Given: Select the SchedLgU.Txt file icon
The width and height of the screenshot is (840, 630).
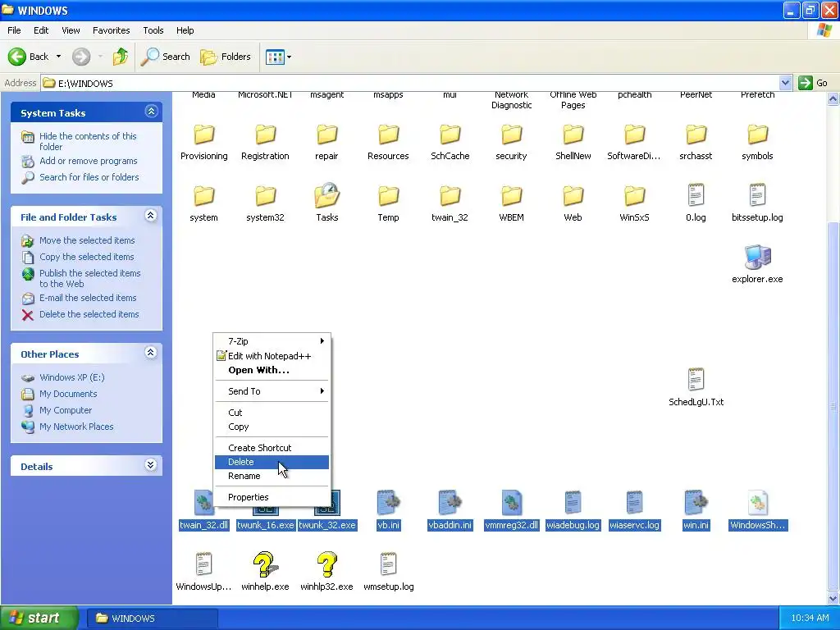Looking at the screenshot, I should (696, 379).
